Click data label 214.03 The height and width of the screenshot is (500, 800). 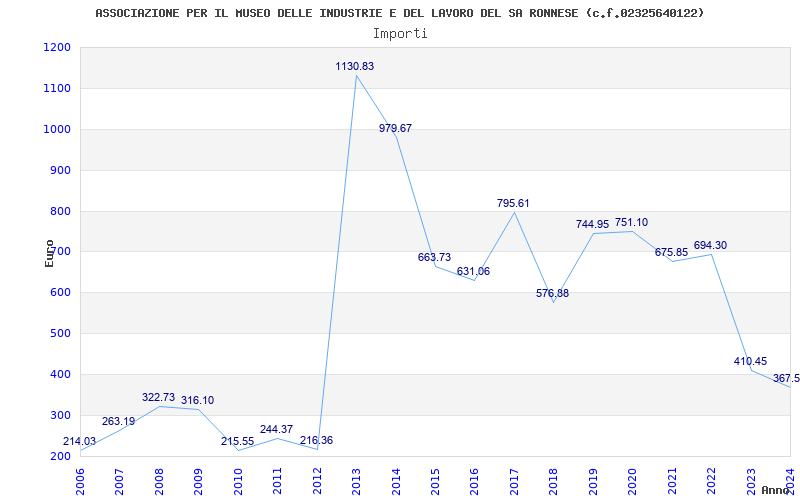click(x=79, y=442)
